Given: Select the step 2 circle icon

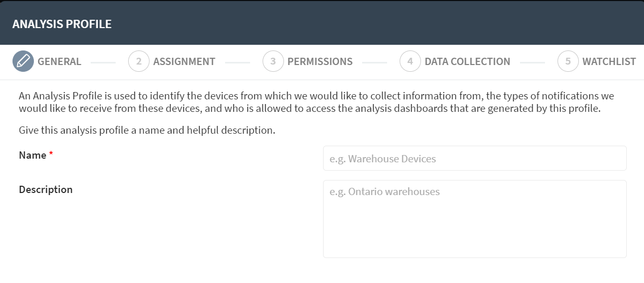Looking at the screenshot, I should click(x=139, y=61).
